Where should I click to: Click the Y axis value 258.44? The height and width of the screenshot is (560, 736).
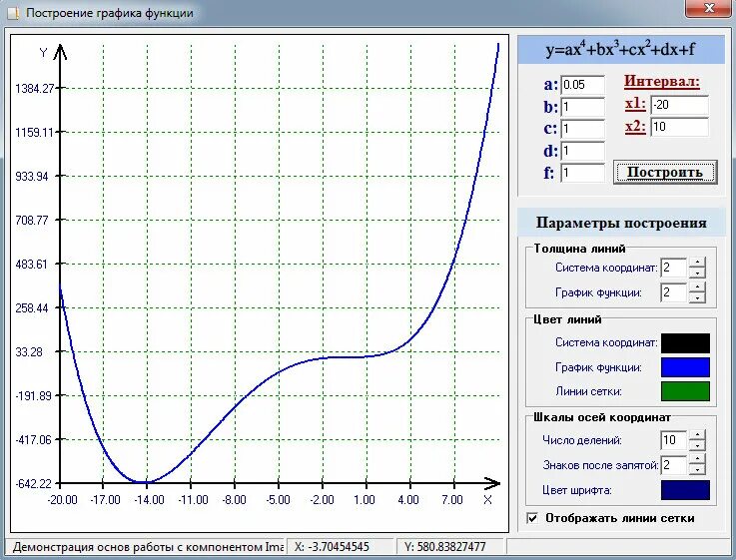tap(31, 308)
